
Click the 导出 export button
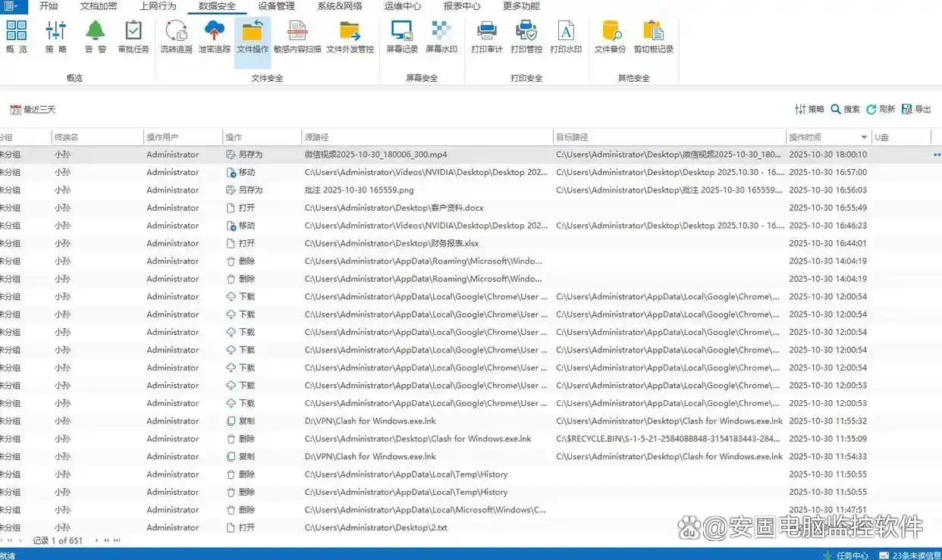click(916, 109)
